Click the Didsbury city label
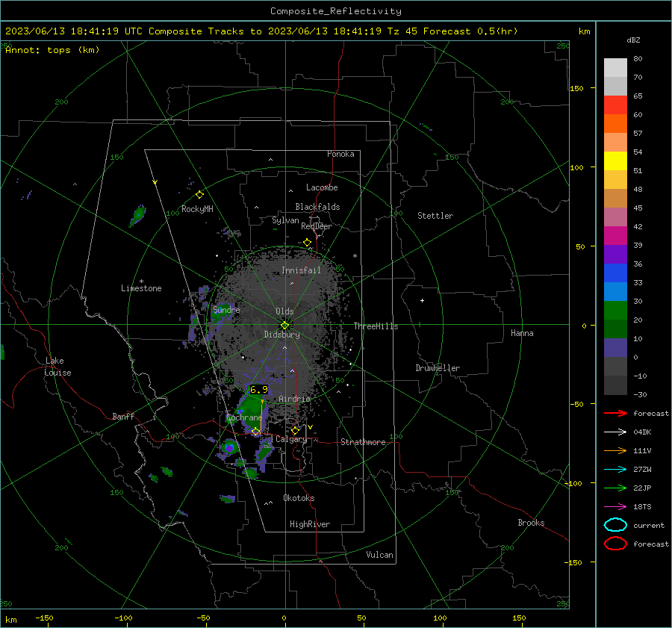The width and height of the screenshot is (672, 628). 281,335
